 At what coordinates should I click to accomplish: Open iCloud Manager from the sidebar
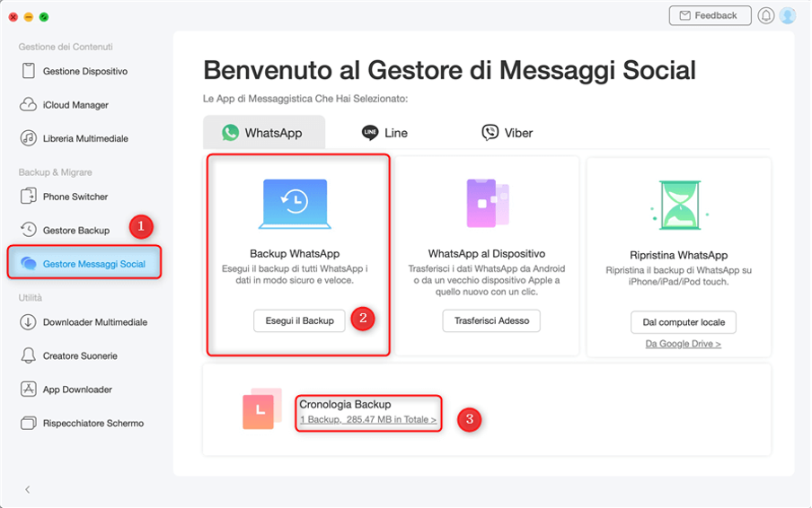pyautogui.click(x=75, y=105)
